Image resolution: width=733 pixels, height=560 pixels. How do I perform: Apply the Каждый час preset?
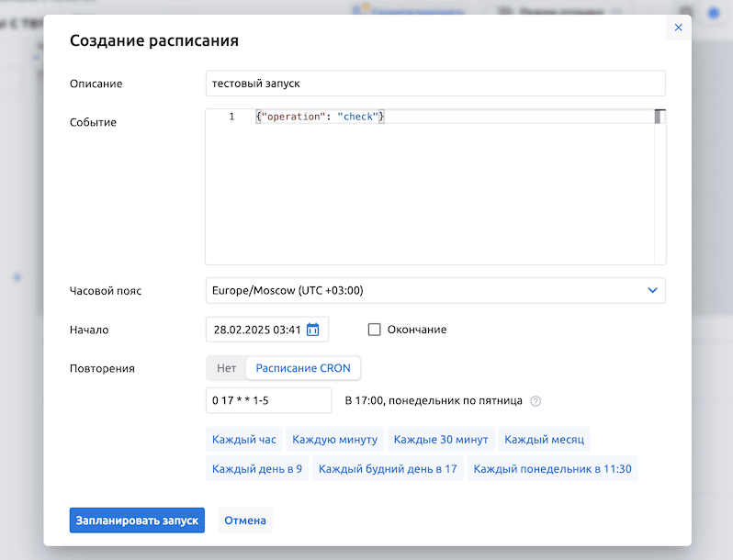pyautogui.click(x=244, y=440)
